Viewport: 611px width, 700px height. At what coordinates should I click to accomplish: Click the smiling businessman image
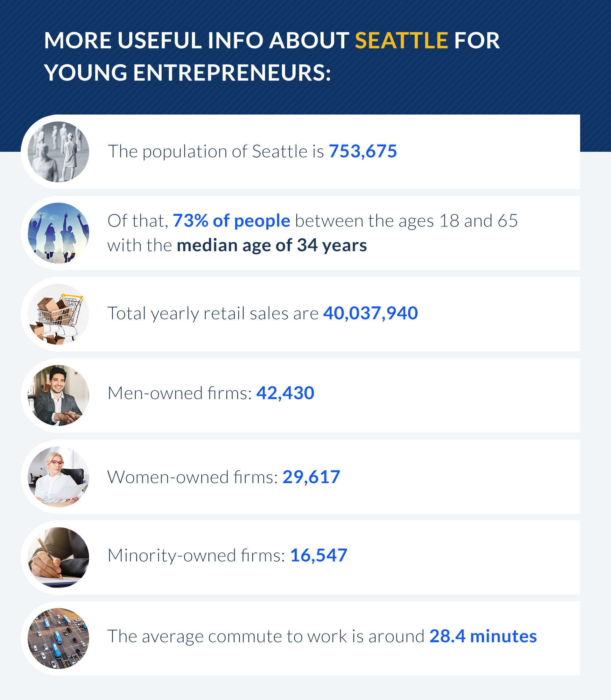pos(58,395)
